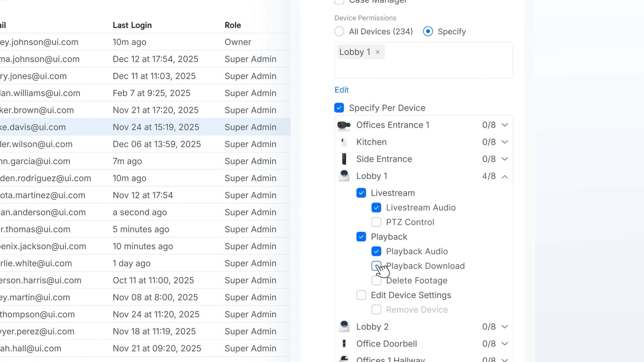Expand the Kitchen device permissions chevron
This screenshot has width=644, height=362.
point(504,142)
